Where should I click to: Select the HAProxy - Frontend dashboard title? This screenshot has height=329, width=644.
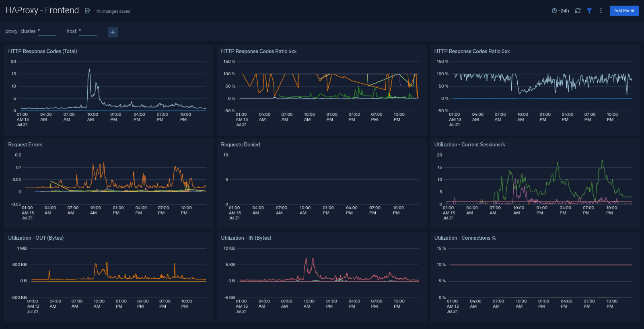point(42,10)
